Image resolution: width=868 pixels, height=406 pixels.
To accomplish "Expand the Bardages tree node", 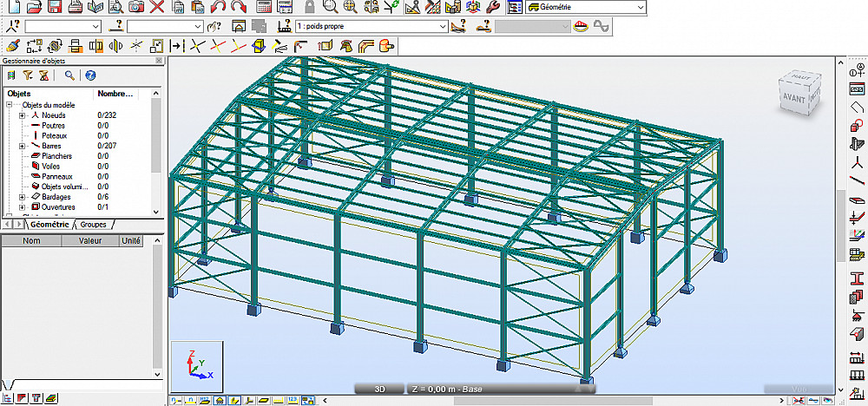I will pyautogui.click(x=23, y=197).
